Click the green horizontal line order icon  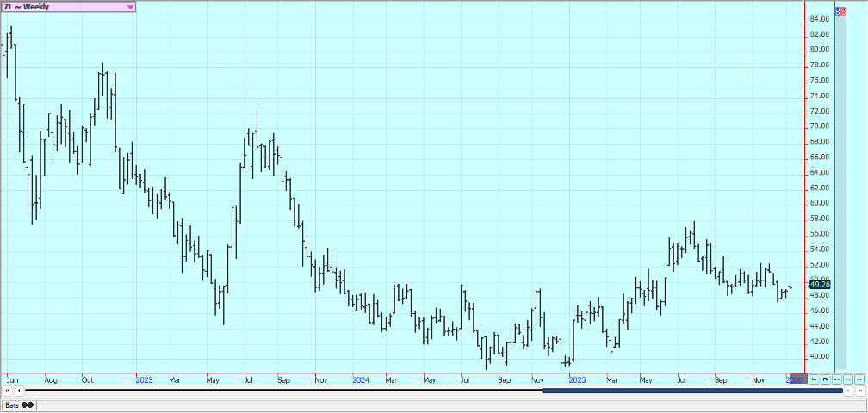(847, 379)
